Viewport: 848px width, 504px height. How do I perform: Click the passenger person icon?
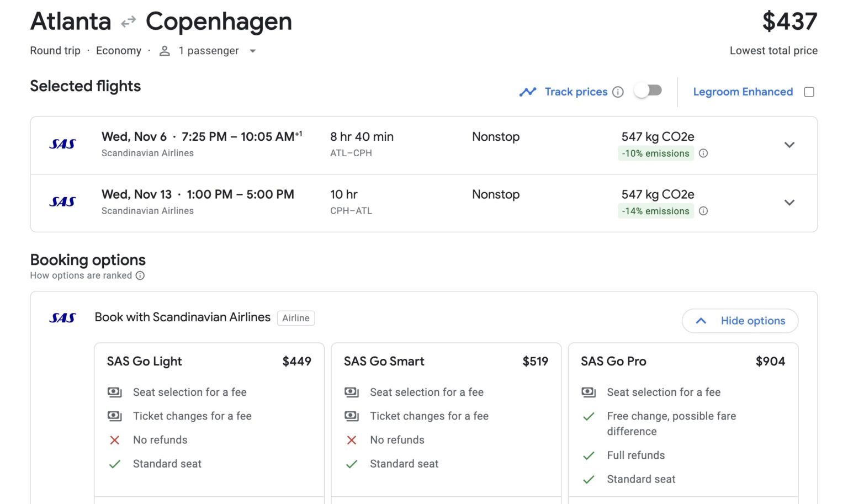pyautogui.click(x=163, y=50)
